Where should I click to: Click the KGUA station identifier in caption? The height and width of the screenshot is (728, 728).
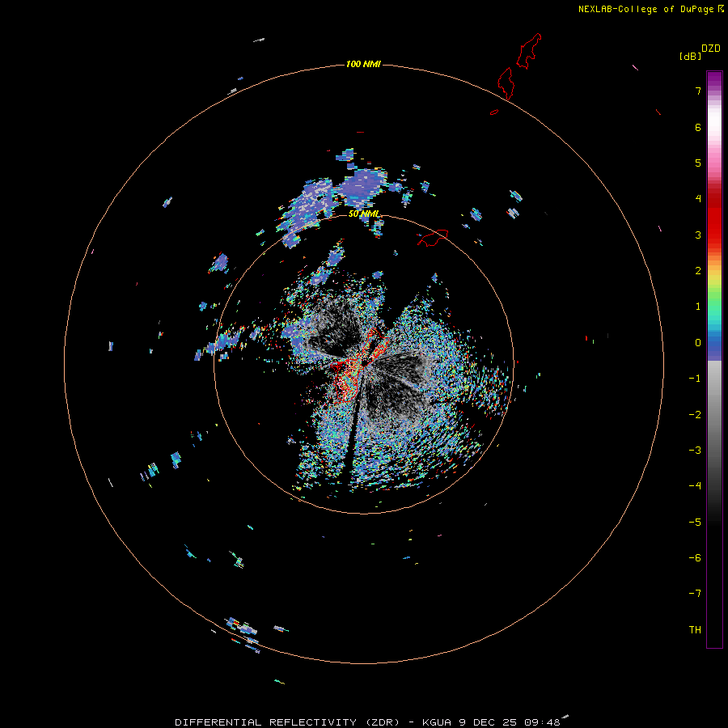point(438,722)
